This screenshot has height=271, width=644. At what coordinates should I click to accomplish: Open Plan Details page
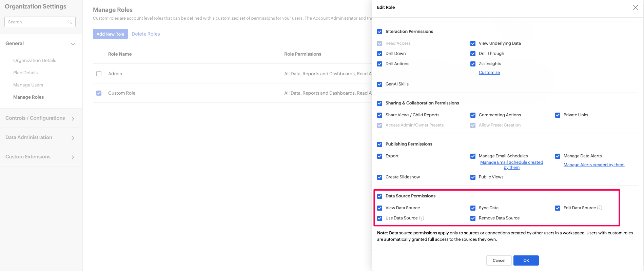coord(25,73)
